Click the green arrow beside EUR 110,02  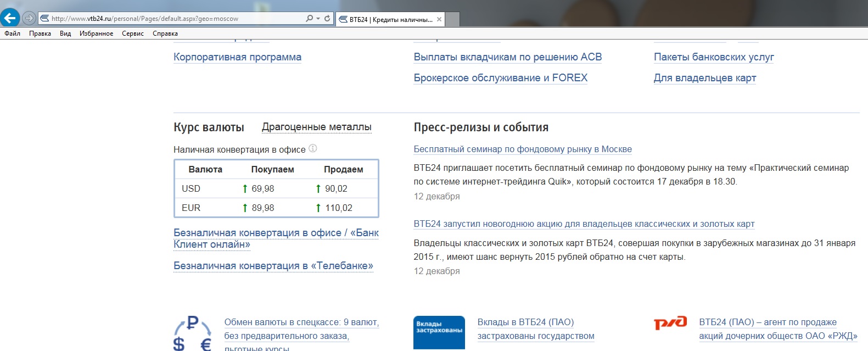coord(318,208)
